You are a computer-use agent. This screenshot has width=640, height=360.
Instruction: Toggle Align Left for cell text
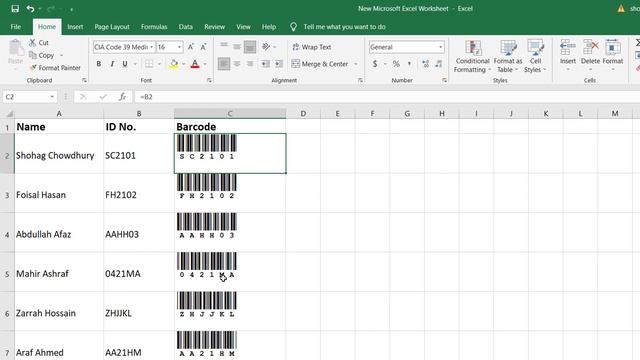[x=224, y=64]
